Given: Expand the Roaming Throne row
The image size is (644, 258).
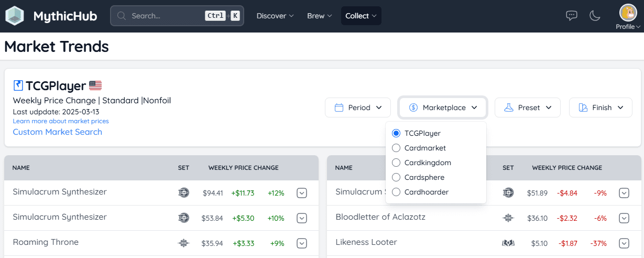Looking at the screenshot, I should coord(301,243).
